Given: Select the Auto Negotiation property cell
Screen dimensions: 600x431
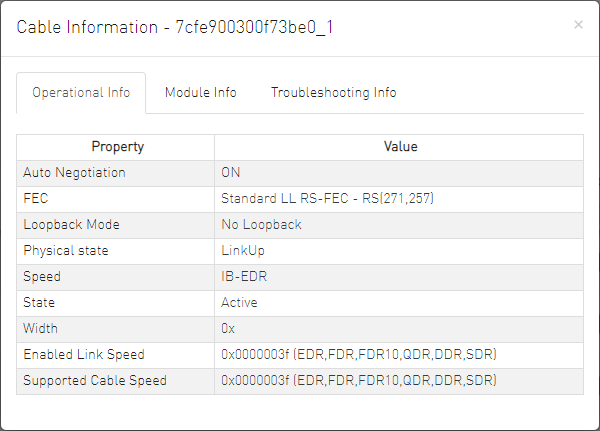Looking at the screenshot, I should coord(74,173).
